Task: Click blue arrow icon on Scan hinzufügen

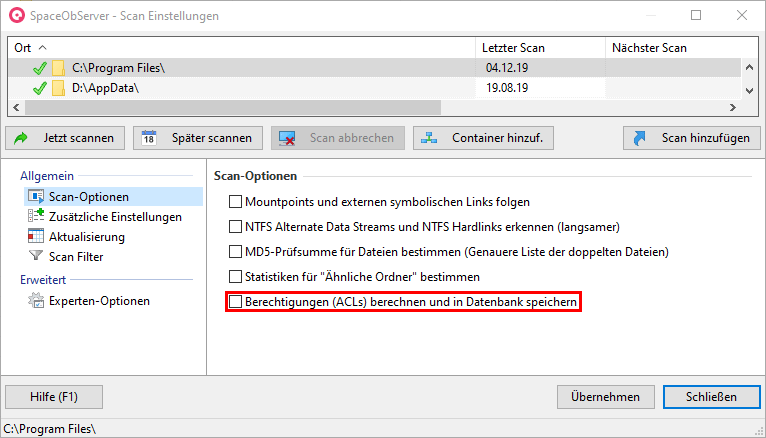Action: 639,138
